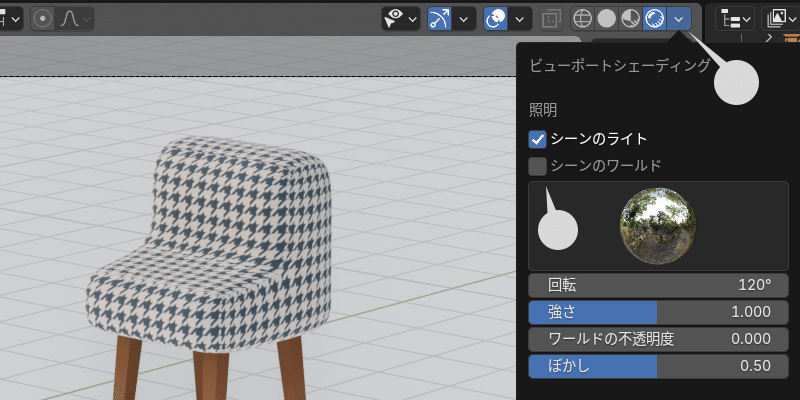This screenshot has width=800, height=400.
Task: Click the 回転 120° rotation field
Action: tap(658, 285)
